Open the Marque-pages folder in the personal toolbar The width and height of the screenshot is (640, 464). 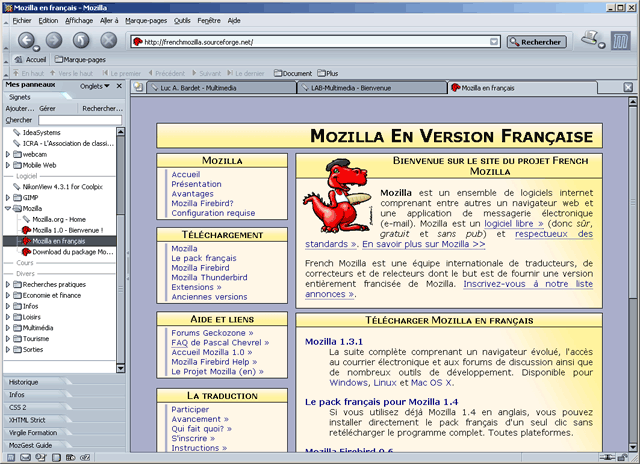click(x=80, y=60)
